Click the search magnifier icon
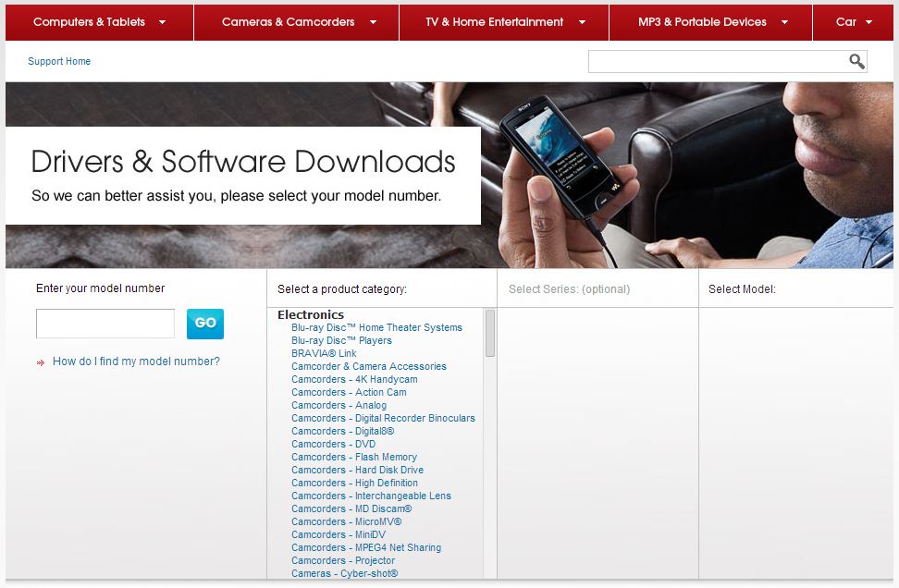Viewport: 899px width, 588px height. [x=856, y=61]
